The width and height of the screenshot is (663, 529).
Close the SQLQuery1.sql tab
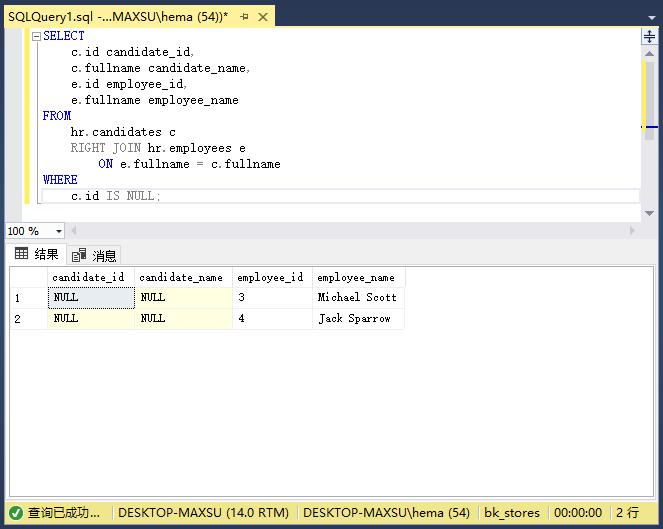coord(263,17)
